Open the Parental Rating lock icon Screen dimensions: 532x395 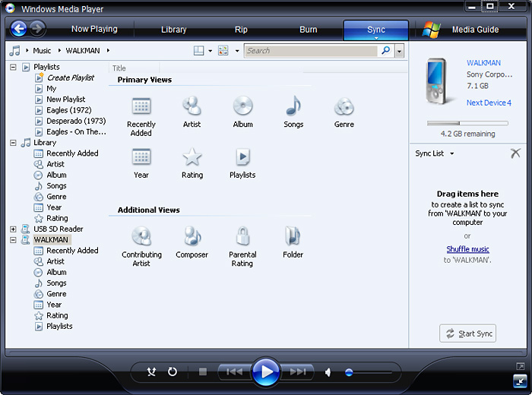[242, 235]
